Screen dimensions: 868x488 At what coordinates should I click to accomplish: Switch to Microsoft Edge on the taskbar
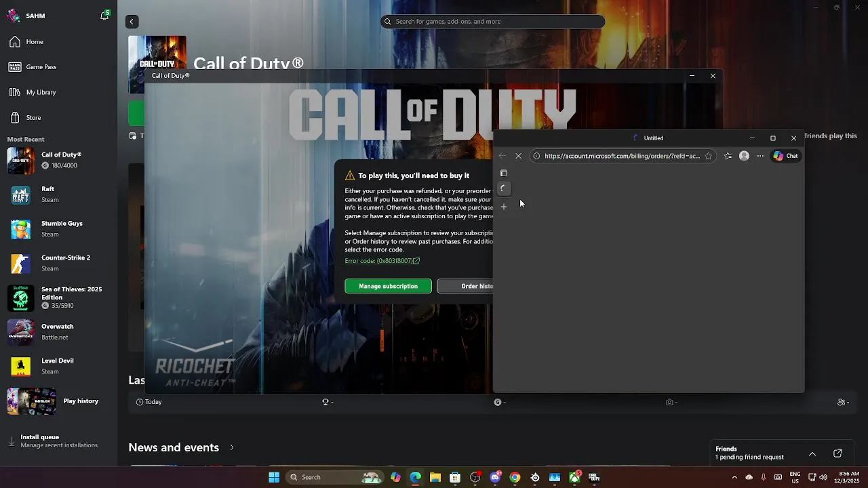415,477
